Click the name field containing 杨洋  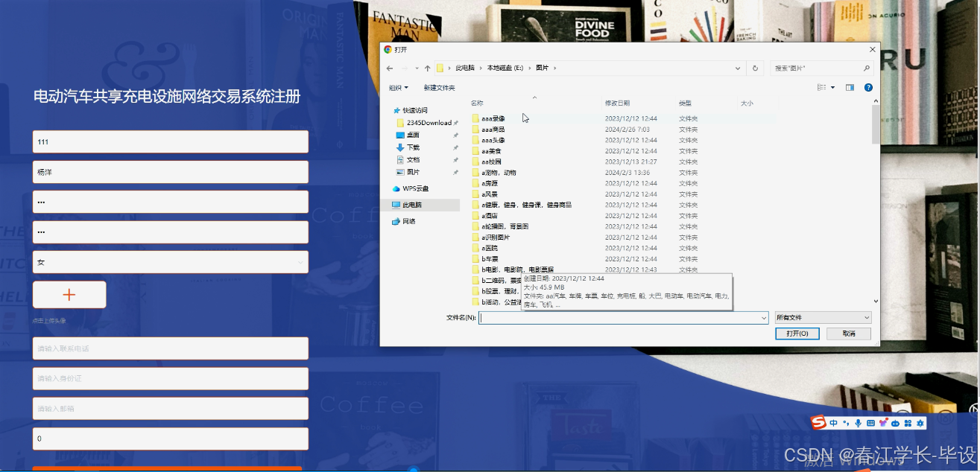coord(171,172)
